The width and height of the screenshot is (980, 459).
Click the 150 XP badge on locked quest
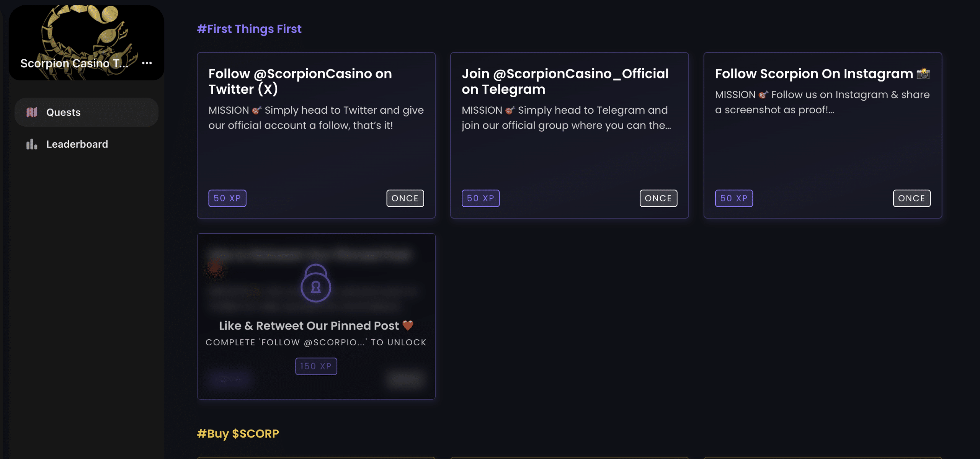316,366
